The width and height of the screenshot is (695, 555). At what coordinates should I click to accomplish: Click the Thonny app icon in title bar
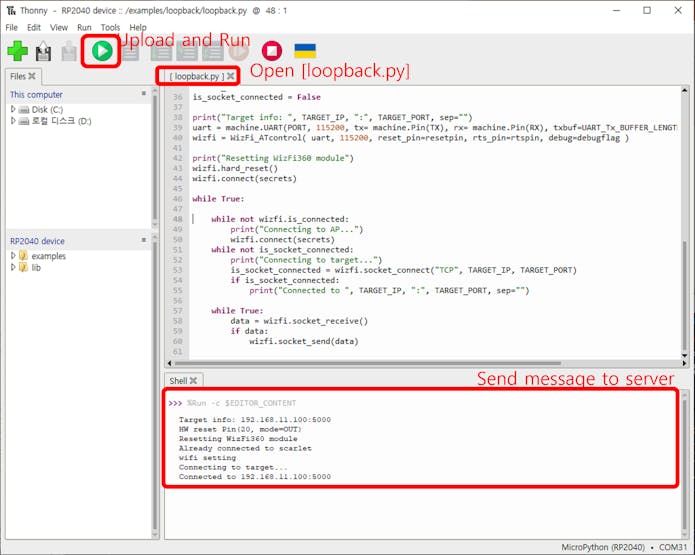[x=11, y=10]
